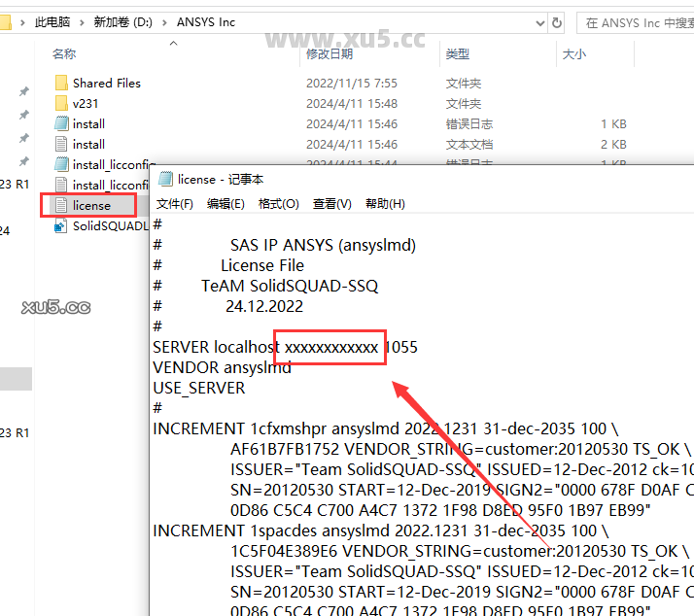694x616 pixels.
Task: Click the install error log file icon
Action: [60, 123]
